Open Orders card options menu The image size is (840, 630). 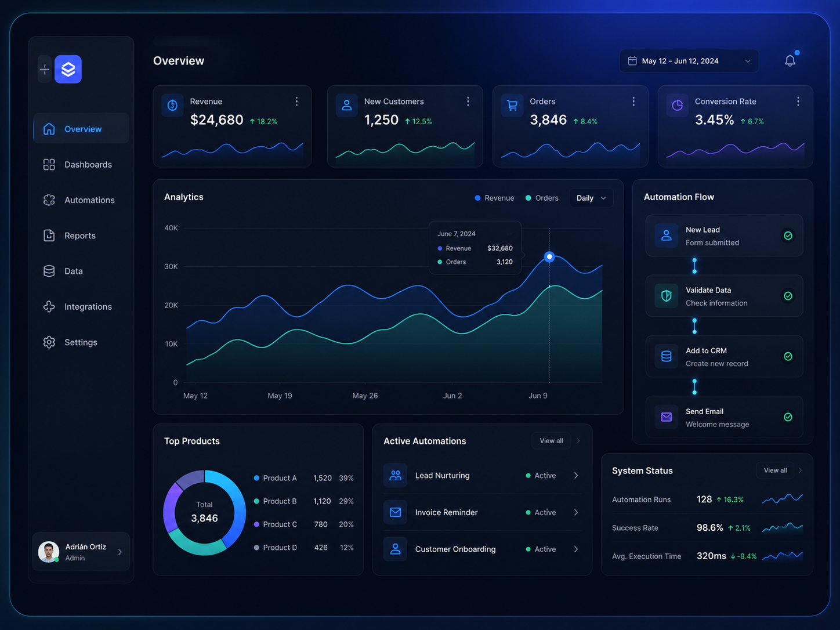coord(633,102)
